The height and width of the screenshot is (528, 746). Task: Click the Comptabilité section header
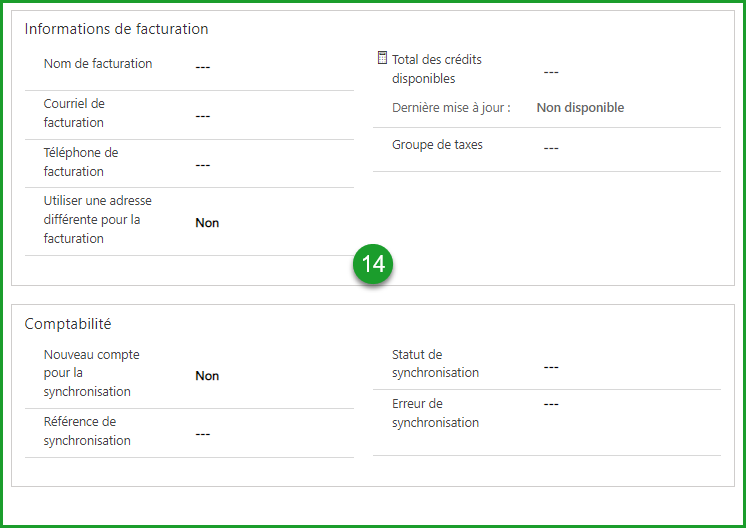(68, 324)
